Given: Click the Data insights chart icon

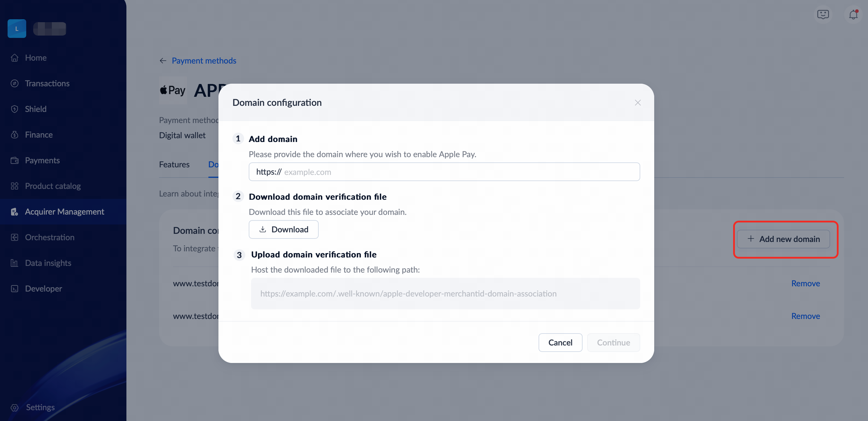Looking at the screenshot, I should (x=15, y=263).
